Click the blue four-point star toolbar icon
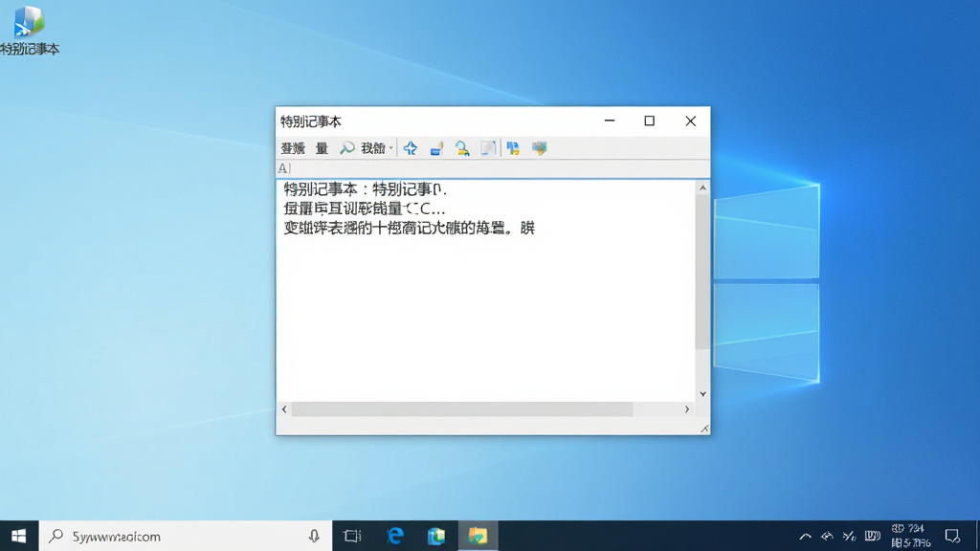The height and width of the screenshot is (551, 980). click(x=410, y=148)
